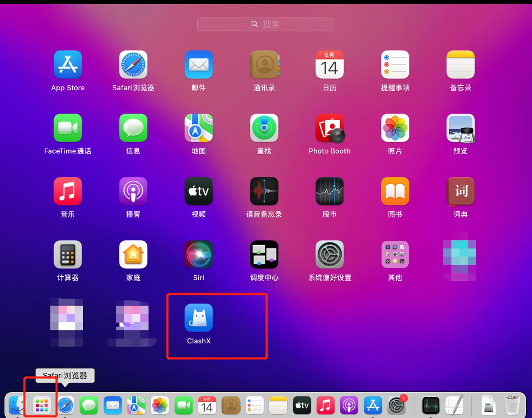Launch Voice Memos (语音备忘录)

click(264, 191)
